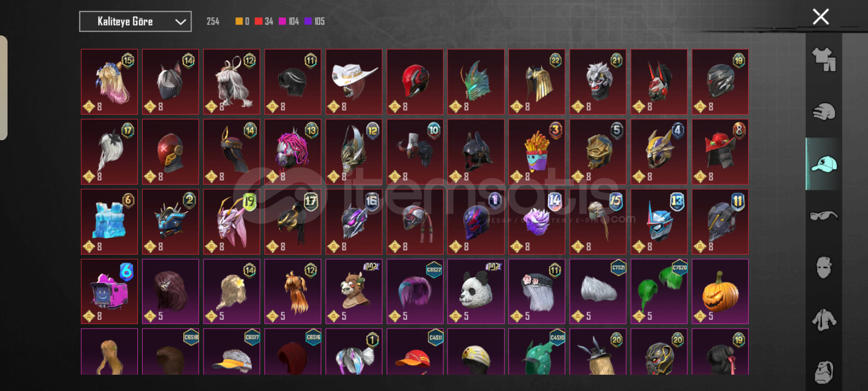Open the gloves category icon
This screenshot has height=391, width=868.
824,111
